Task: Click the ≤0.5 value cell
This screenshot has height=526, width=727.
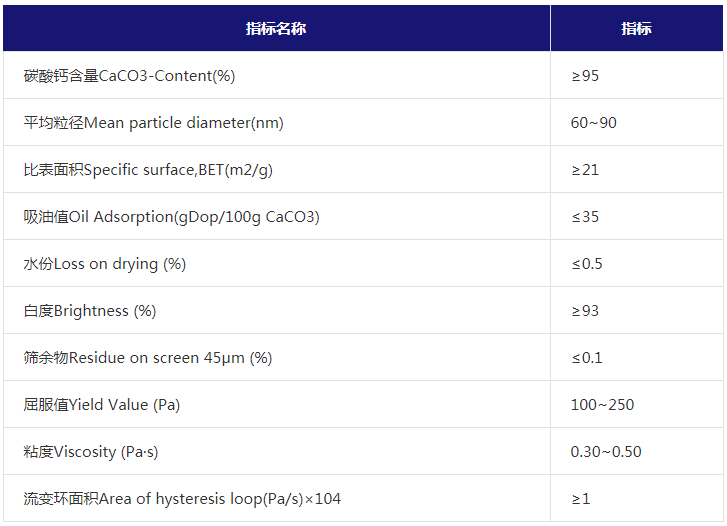Action: (x=587, y=264)
